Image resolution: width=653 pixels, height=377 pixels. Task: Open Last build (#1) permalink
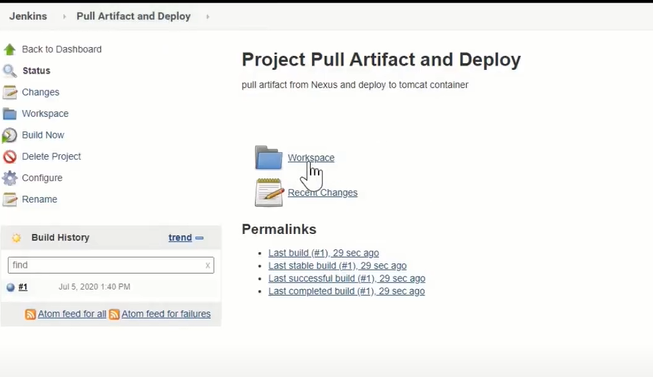324,253
